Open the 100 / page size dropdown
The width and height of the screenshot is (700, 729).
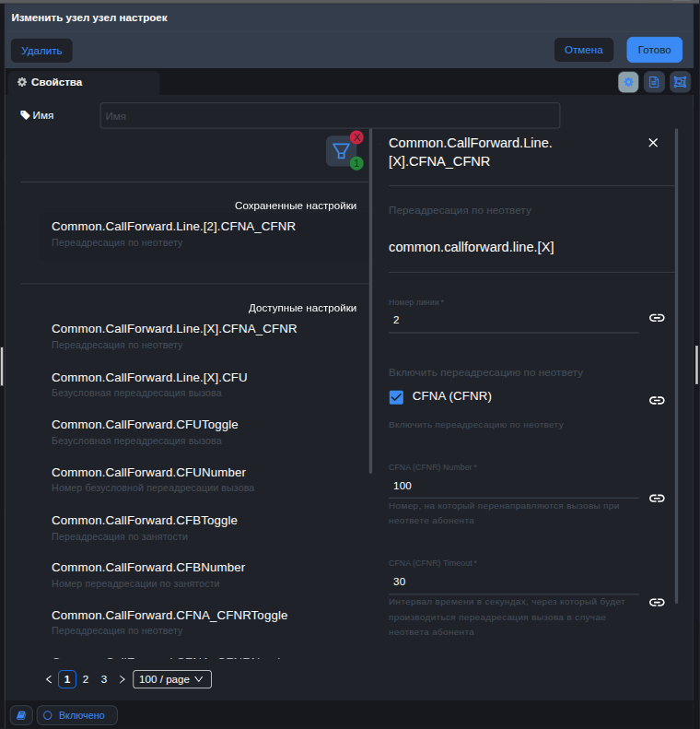point(172,679)
